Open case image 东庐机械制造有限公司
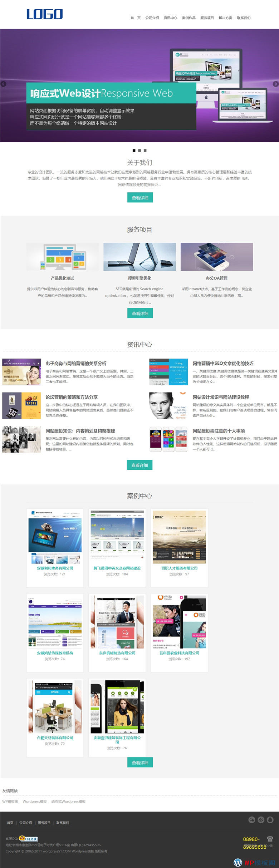This screenshot has width=279, height=868. pos(117,622)
